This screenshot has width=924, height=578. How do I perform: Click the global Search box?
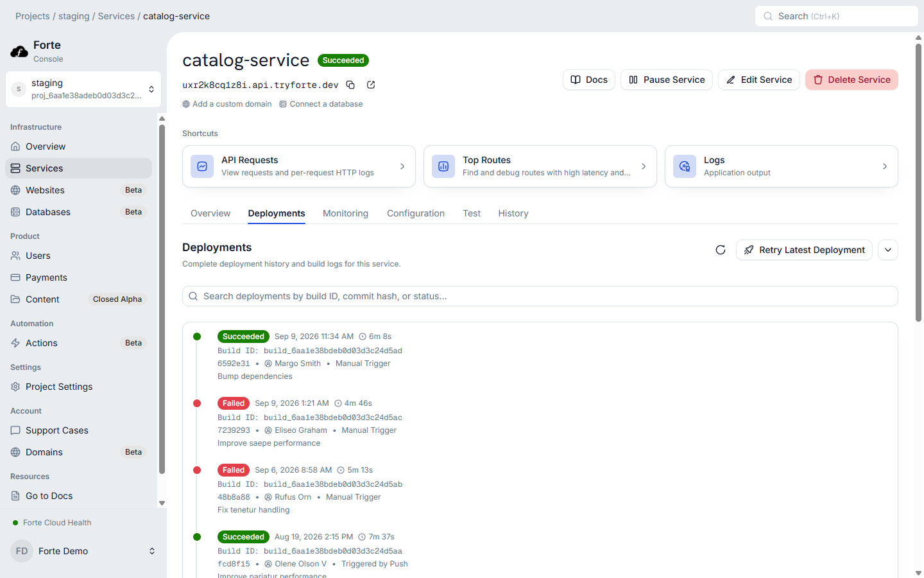pyautogui.click(x=837, y=16)
